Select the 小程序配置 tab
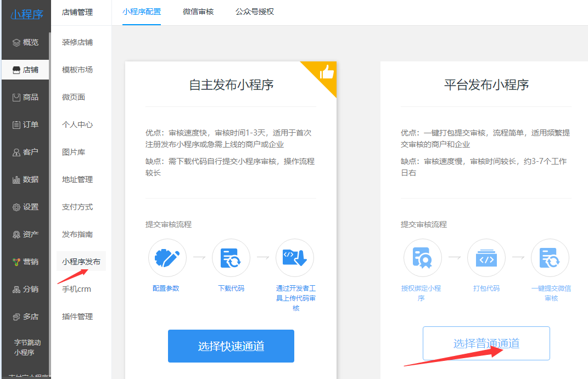Image resolution: width=588 pixels, height=379 pixels. 142,12
